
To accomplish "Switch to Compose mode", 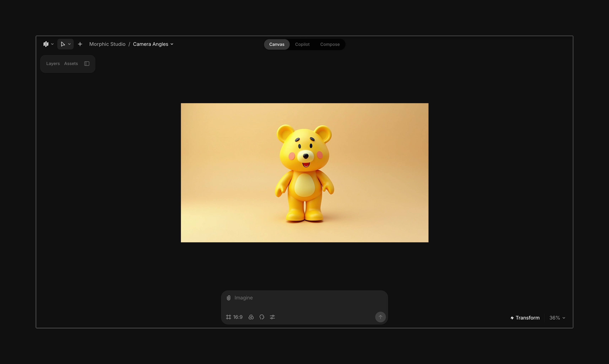I will [330, 44].
